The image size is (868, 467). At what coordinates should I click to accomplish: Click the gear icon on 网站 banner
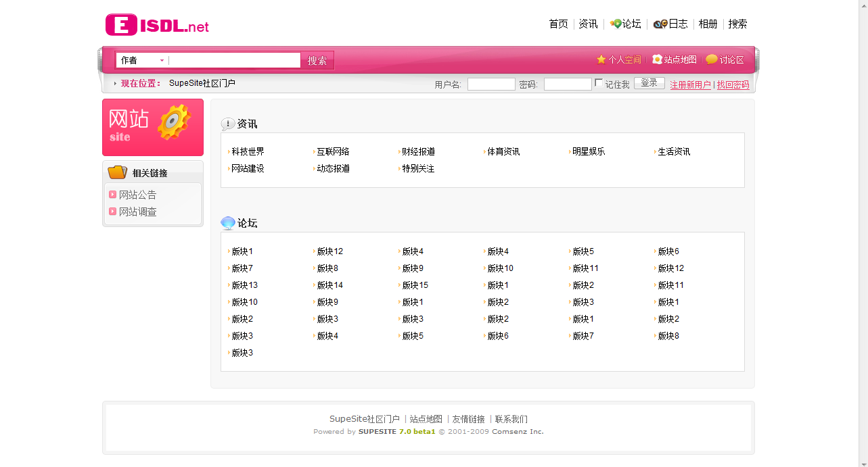(174, 122)
